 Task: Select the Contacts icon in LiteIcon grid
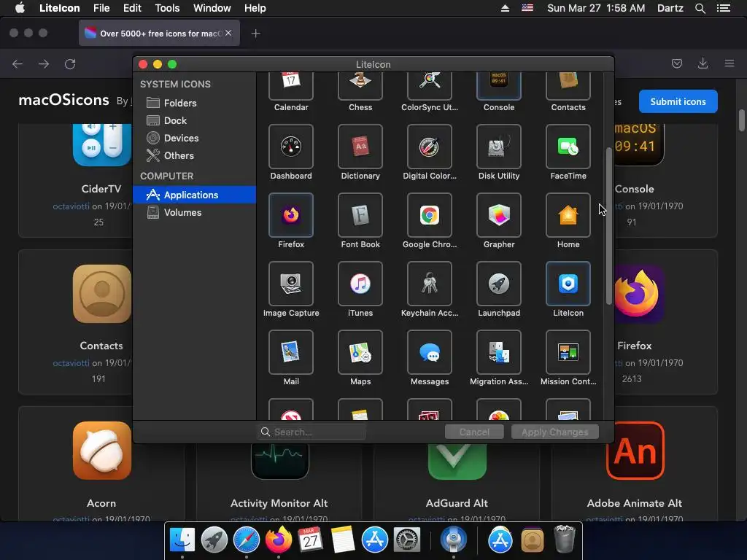(568, 86)
